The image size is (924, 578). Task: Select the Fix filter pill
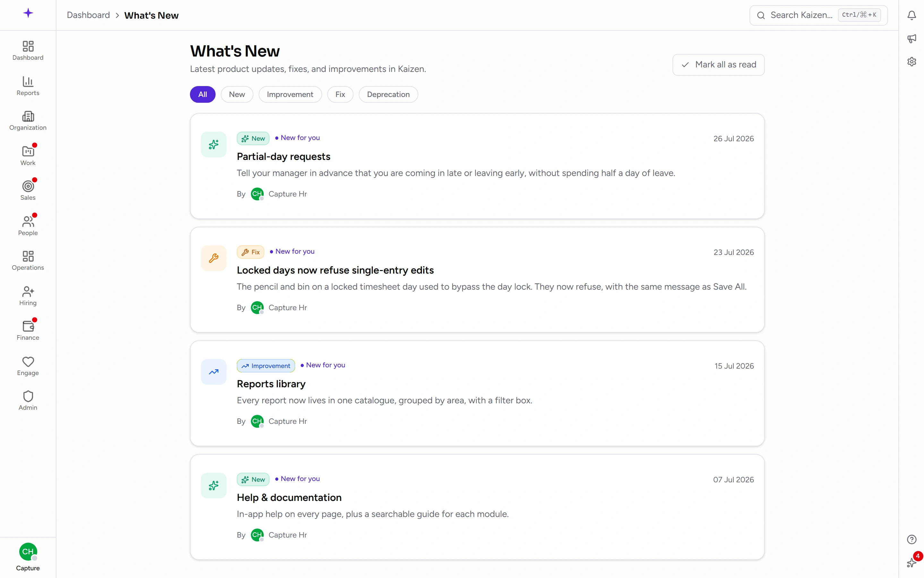tap(340, 94)
